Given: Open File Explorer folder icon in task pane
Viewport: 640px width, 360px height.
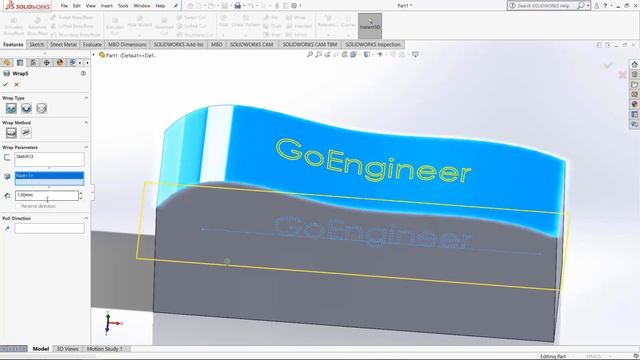Looking at the screenshot, I should click(634, 84).
